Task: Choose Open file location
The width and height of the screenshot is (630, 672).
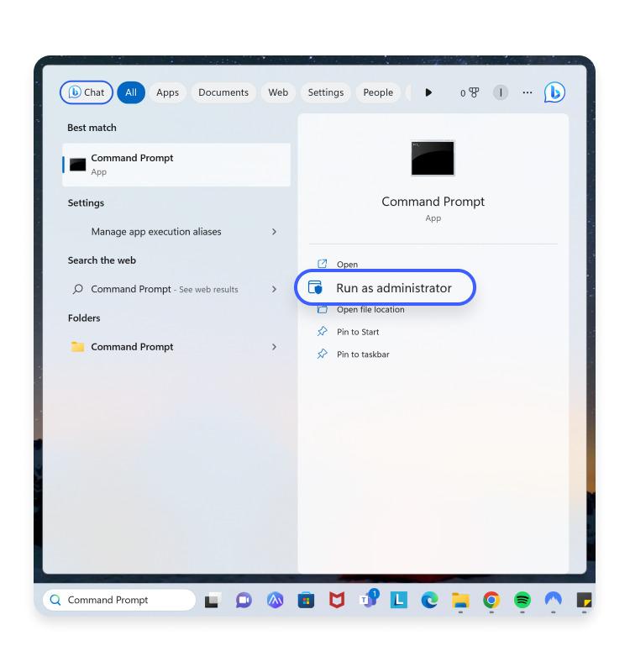Action: [370, 309]
